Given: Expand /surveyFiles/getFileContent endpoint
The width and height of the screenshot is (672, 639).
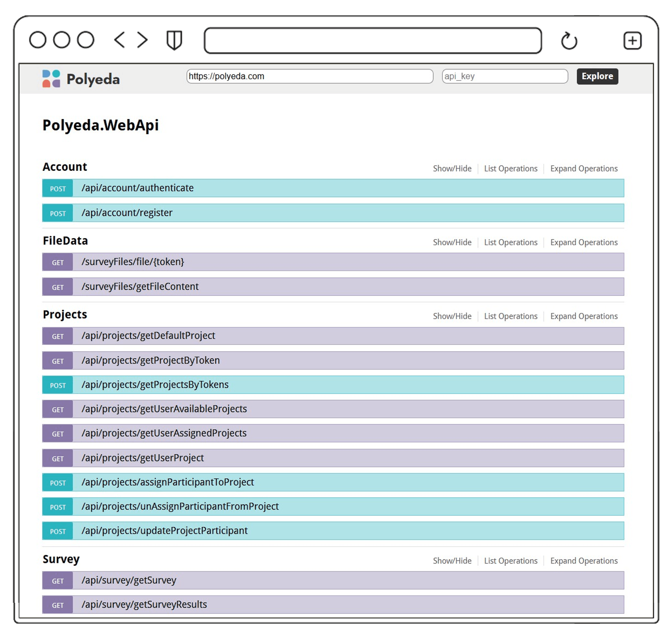Looking at the screenshot, I should coord(333,287).
